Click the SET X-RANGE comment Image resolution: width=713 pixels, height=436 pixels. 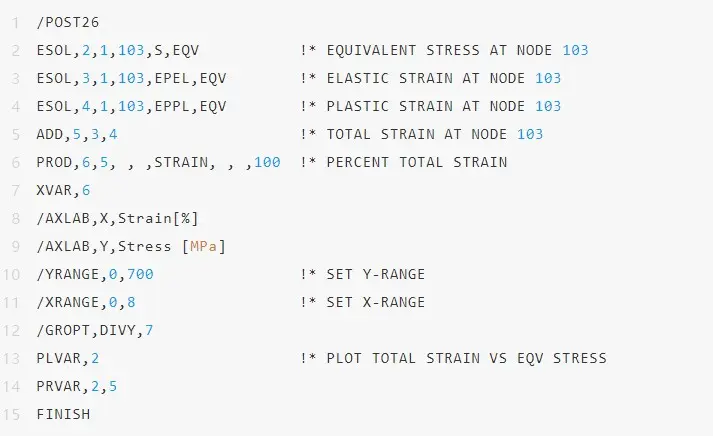(376, 302)
